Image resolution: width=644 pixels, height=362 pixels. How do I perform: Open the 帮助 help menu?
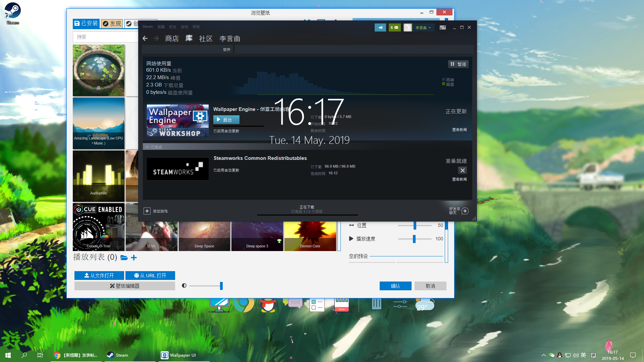coord(196,27)
